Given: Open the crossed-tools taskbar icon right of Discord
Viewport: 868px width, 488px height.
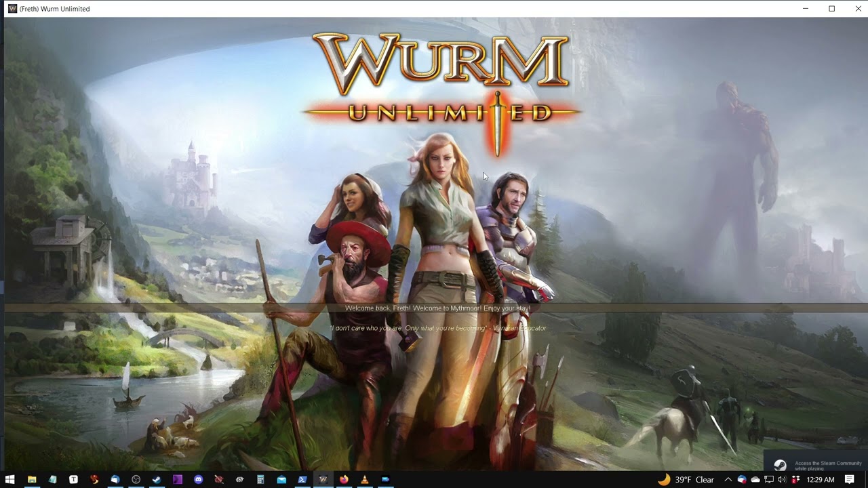Looking at the screenshot, I should click(x=219, y=479).
